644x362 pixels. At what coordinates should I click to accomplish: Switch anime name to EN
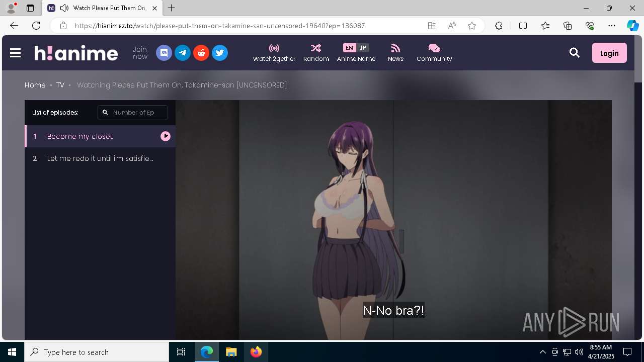349,48
